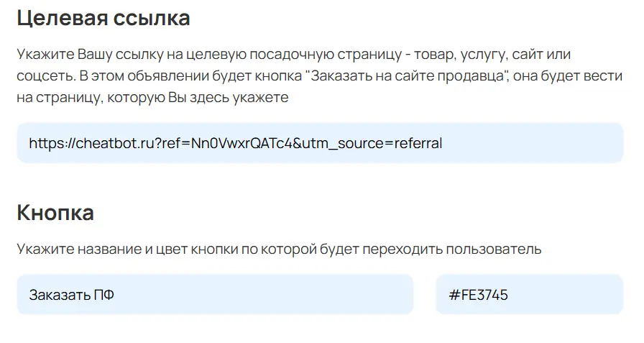Image resolution: width=644 pixels, height=343 pixels.
Task: Click the "Кнопка" section heading
Action: (x=55, y=213)
